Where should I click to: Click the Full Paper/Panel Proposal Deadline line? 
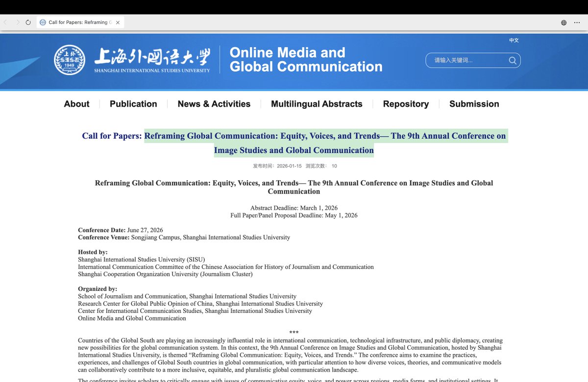coord(294,215)
